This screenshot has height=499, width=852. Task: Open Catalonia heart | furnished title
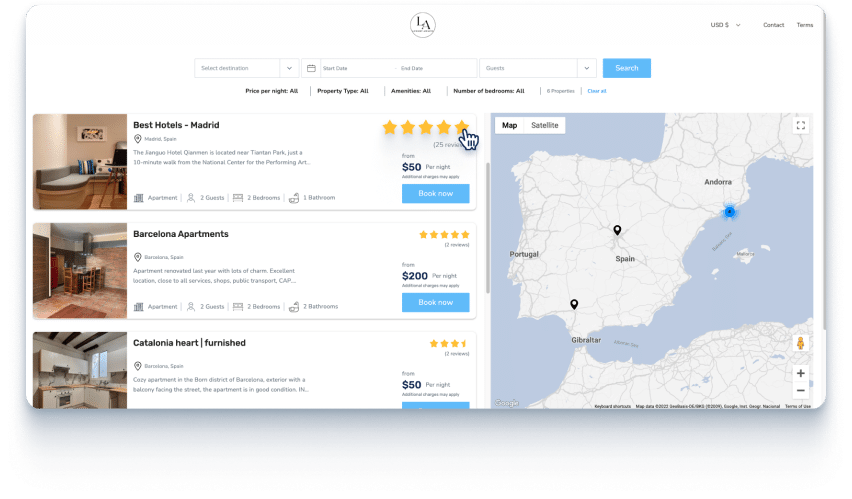pos(189,343)
